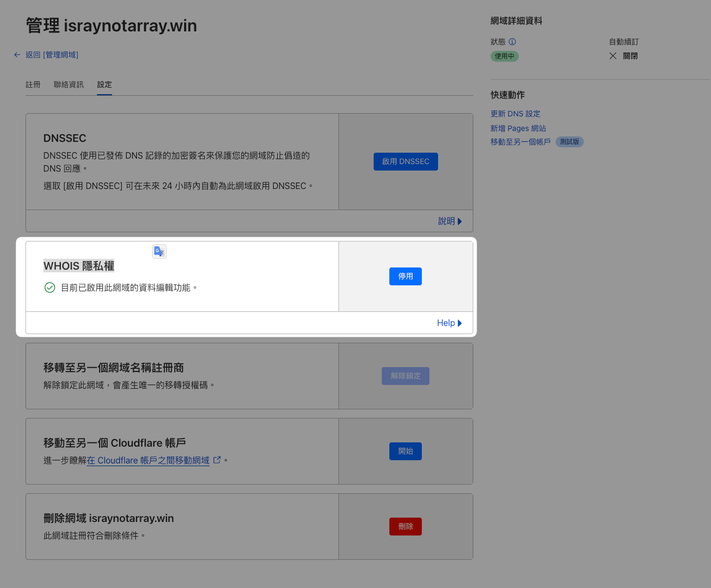Open 在 Cloudflare 帳戶之間移動網域 link
This screenshot has width=711, height=588.
[x=148, y=460]
